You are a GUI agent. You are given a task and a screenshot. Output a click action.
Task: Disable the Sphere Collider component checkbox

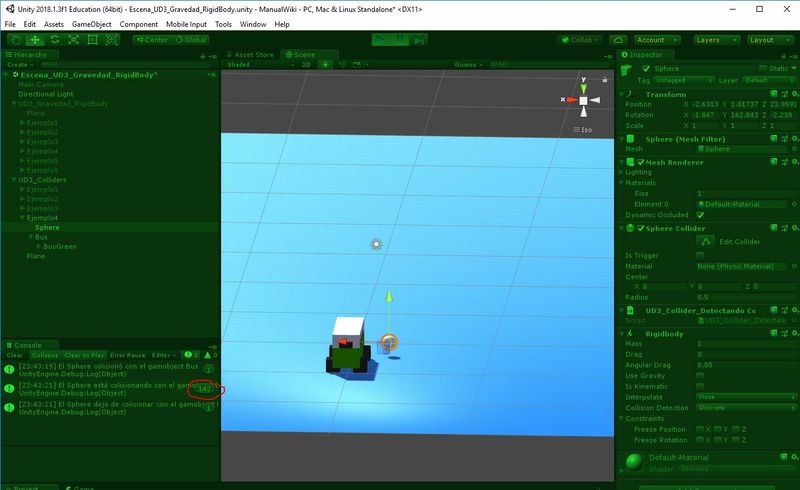641,228
